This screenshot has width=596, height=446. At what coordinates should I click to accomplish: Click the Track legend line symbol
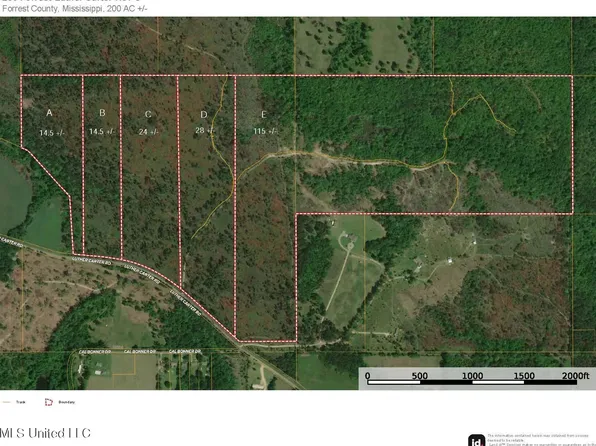point(6,402)
